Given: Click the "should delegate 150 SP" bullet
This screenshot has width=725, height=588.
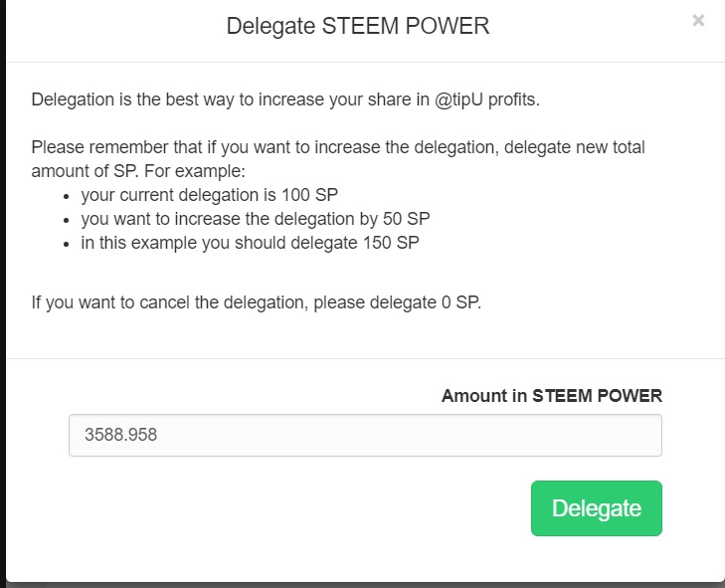Looking at the screenshot, I should 251,243.
